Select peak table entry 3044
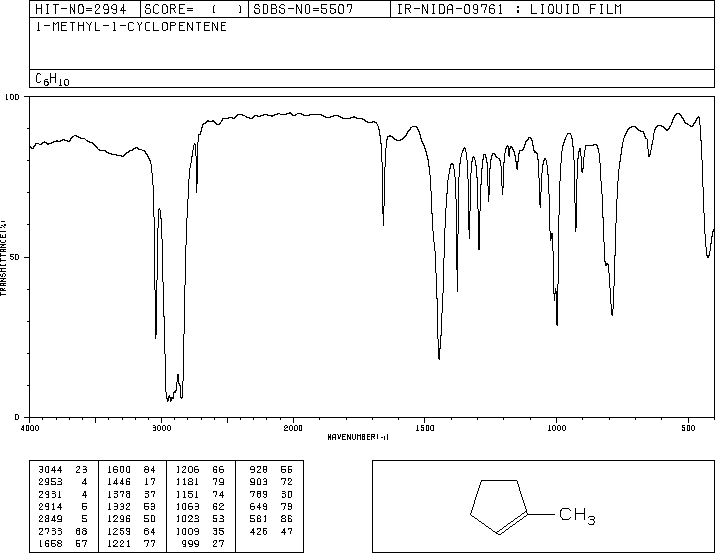The width and height of the screenshot is (715, 553). click(62, 470)
